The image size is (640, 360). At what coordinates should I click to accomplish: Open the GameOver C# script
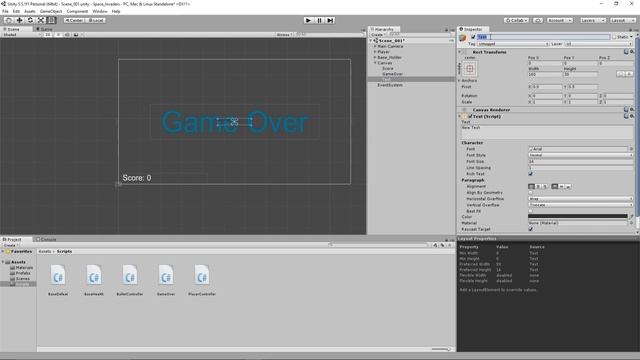click(166, 279)
